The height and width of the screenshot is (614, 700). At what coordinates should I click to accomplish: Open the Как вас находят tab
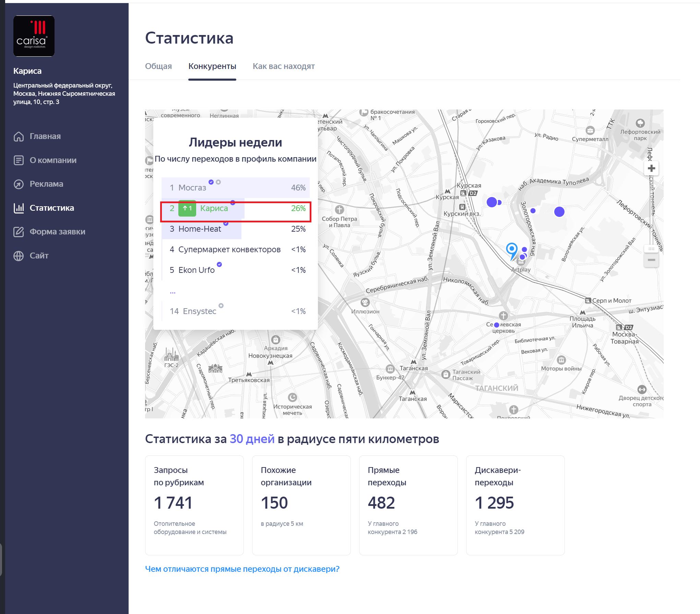283,66
